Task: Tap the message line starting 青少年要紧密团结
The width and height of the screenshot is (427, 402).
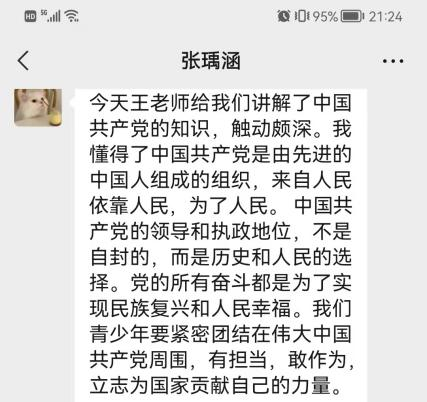Action: click(221, 334)
